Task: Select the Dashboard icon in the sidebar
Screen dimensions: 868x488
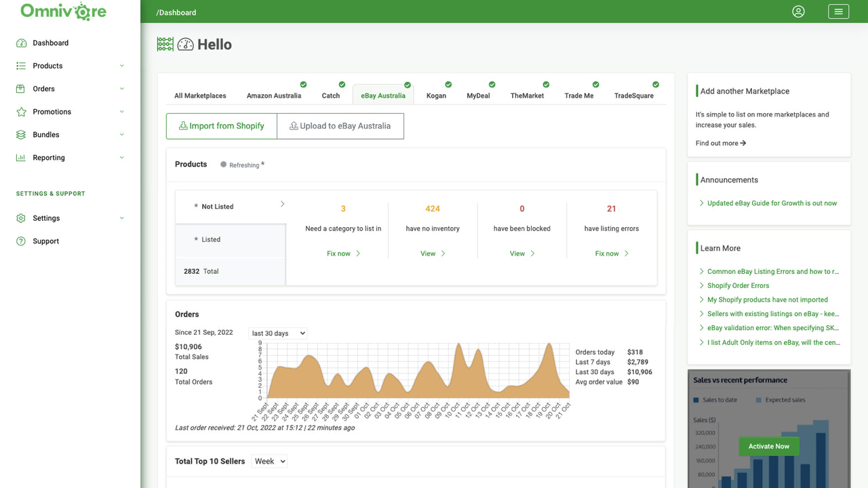Action: (x=21, y=43)
